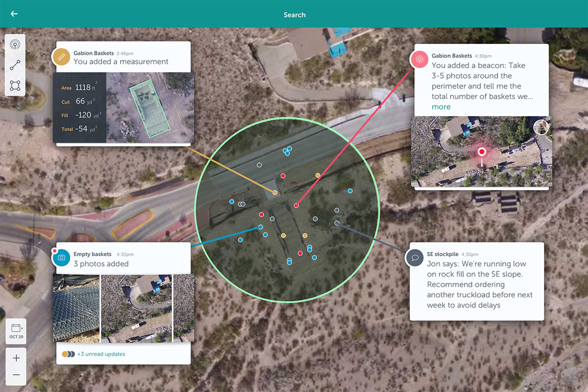This screenshot has height=392, width=588.
Task: Click the gray chat bubble comment icon
Action: tap(415, 258)
